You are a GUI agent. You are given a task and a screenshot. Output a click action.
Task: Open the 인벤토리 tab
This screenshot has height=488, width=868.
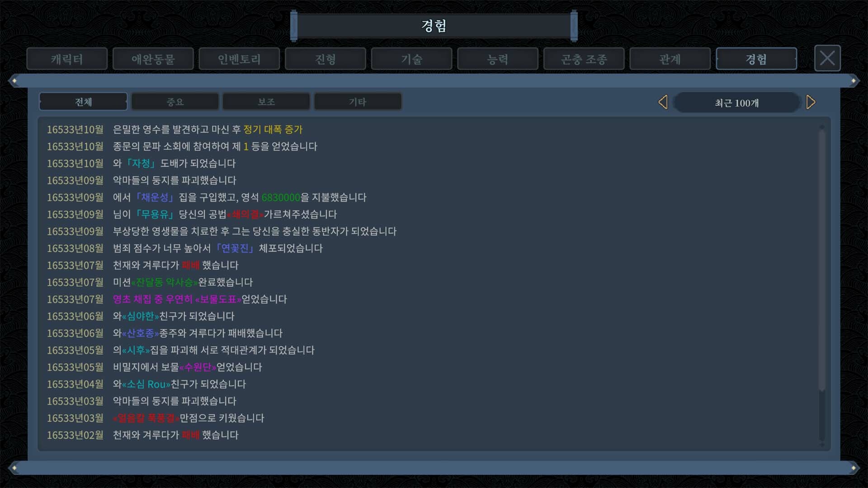[x=239, y=59]
